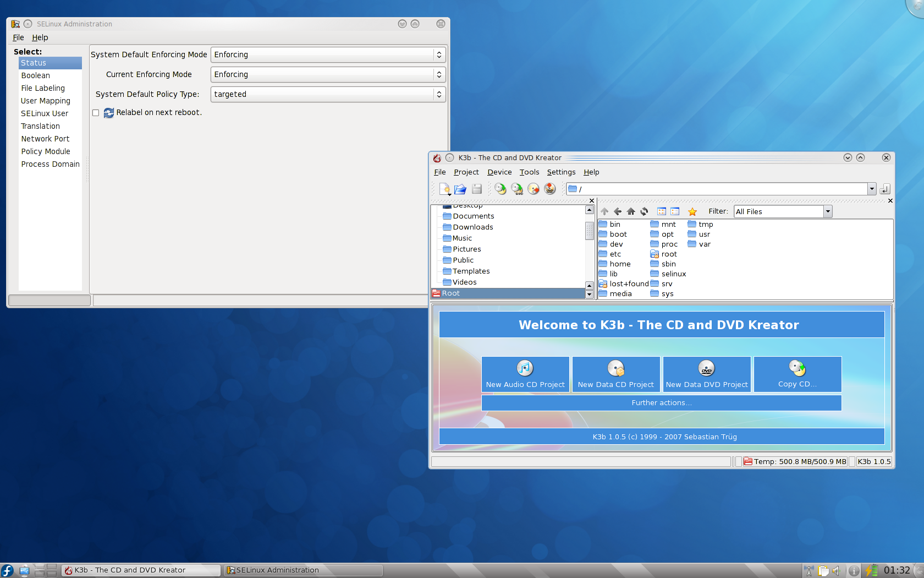
Task: Click the Format DVD toolbar icon
Action: pos(550,189)
